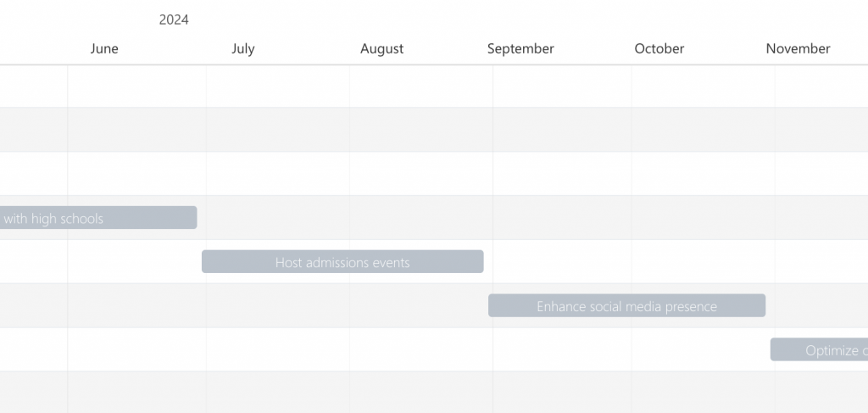Click the start edge of Host admissions events bar
Screen dimensions: 868x413
click(203, 261)
